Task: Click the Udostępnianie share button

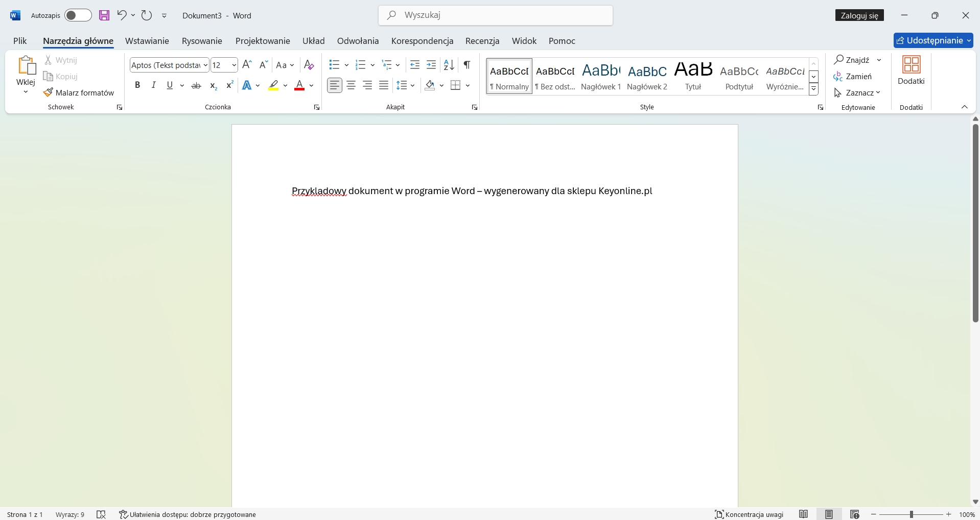Action: [x=933, y=40]
